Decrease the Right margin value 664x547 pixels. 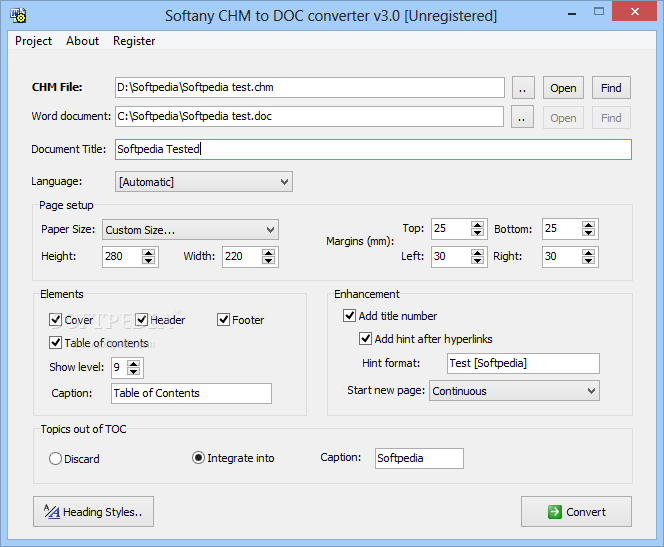coord(588,260)
